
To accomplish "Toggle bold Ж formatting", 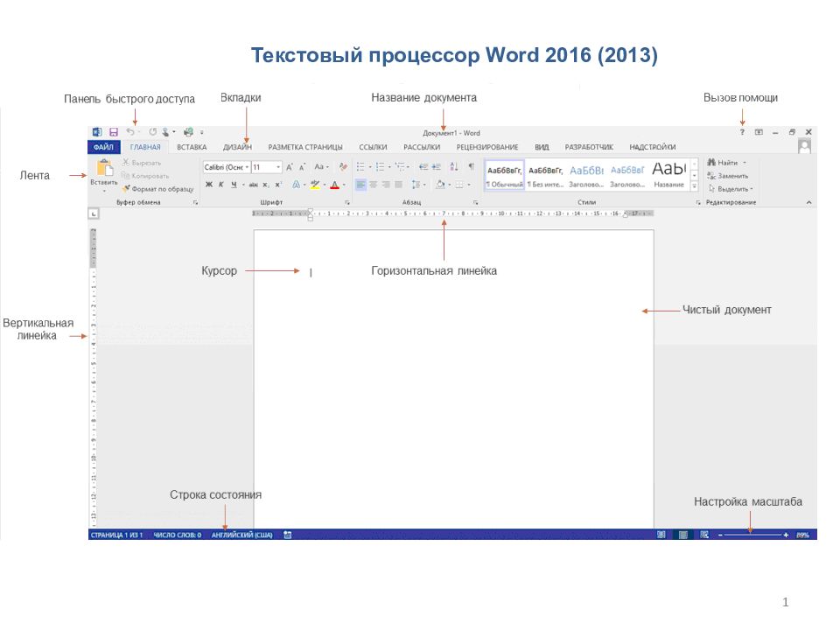I will (209, 185).
